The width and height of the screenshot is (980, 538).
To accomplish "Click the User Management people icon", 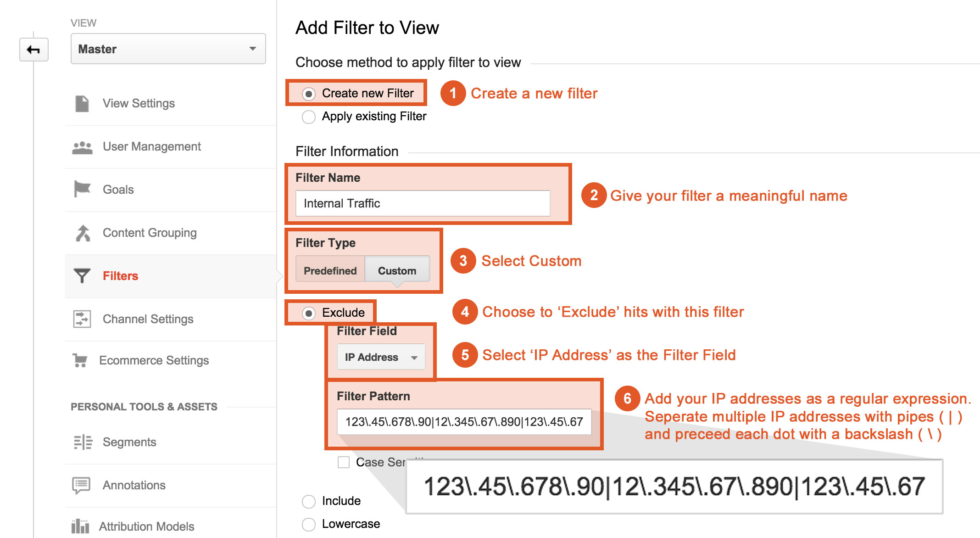I will point(82,147).
